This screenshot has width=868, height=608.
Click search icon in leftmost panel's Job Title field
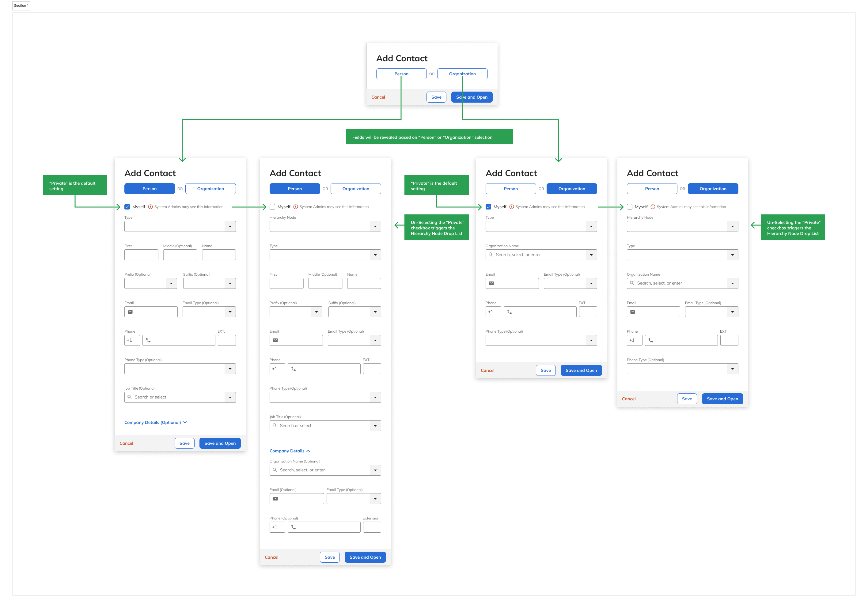pyautogui.click(x=130, y=397)
